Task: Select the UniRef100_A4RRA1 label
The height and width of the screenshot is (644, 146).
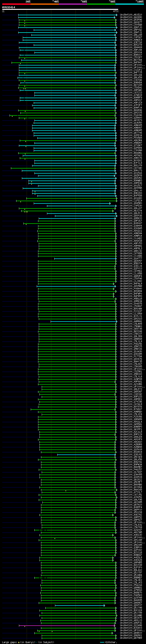Action: [131, 321]
